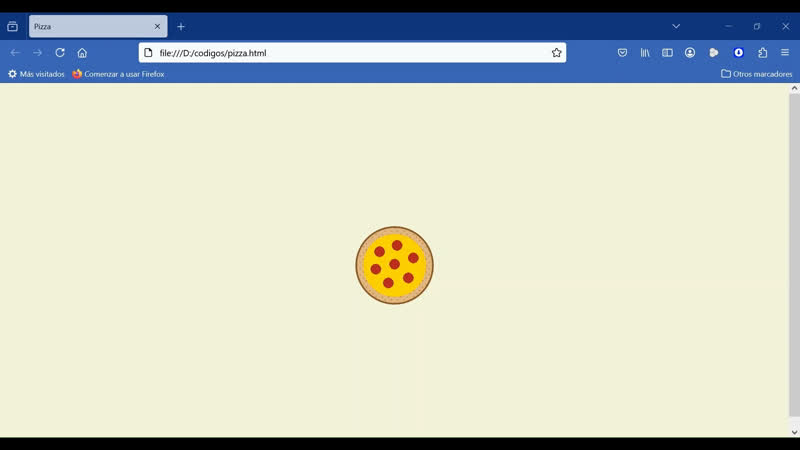Minimize the Firefox window
Viewport: 800px width, 450px height.
point(729,27)
